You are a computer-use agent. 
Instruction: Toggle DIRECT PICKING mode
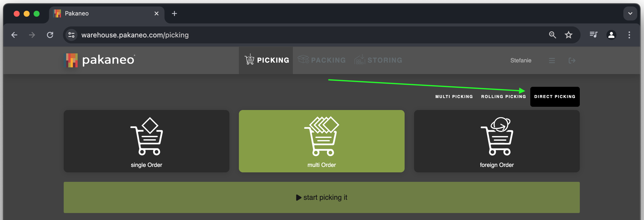coord(555,97)
